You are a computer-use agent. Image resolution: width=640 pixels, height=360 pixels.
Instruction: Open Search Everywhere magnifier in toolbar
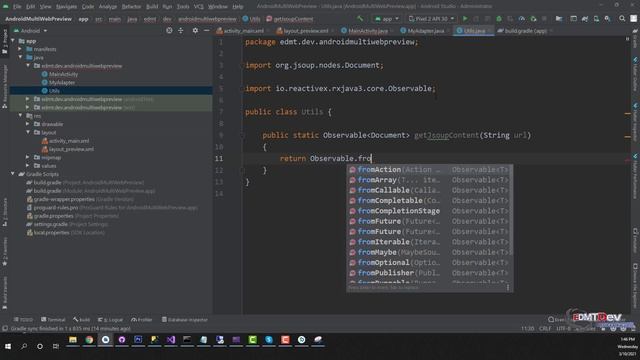(x=622, y=19)
